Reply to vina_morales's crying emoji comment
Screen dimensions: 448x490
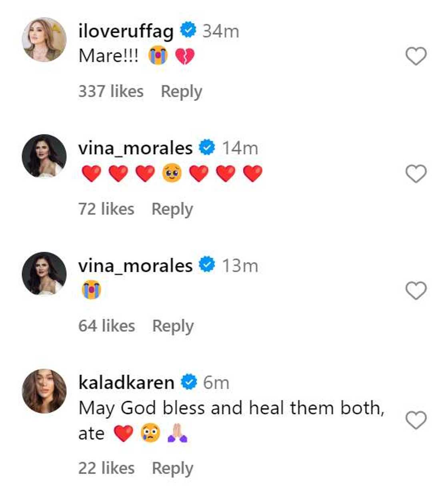tap(173, 326)
